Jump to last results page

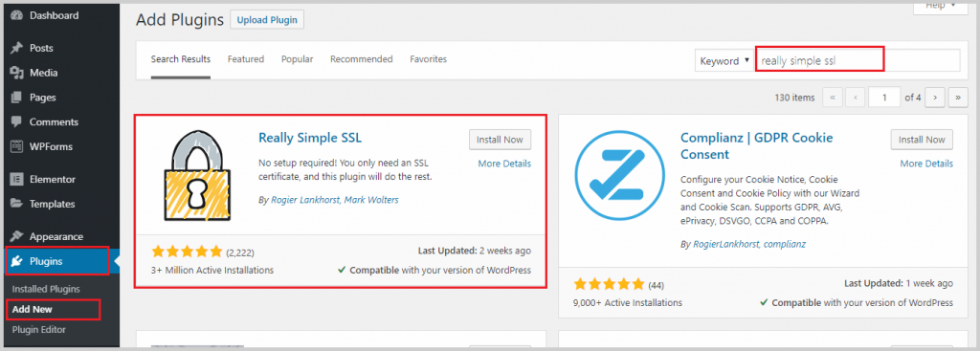(x=957, y=98)
